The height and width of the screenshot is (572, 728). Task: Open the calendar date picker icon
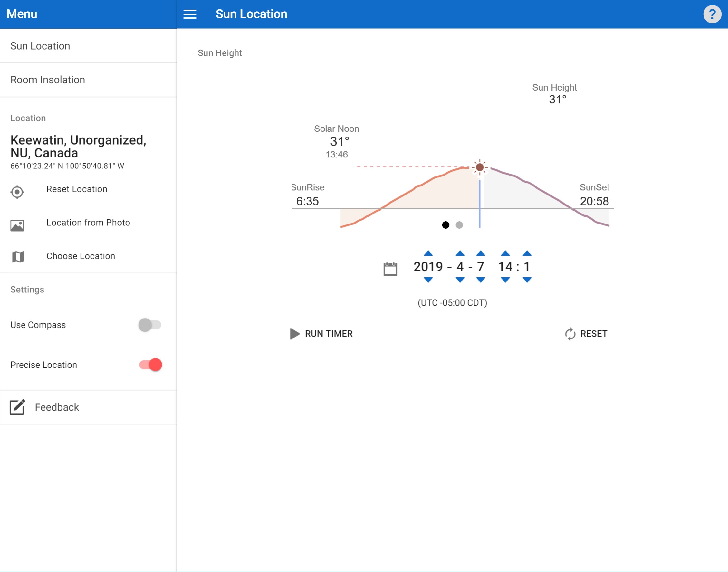click(x=390, y=269)
